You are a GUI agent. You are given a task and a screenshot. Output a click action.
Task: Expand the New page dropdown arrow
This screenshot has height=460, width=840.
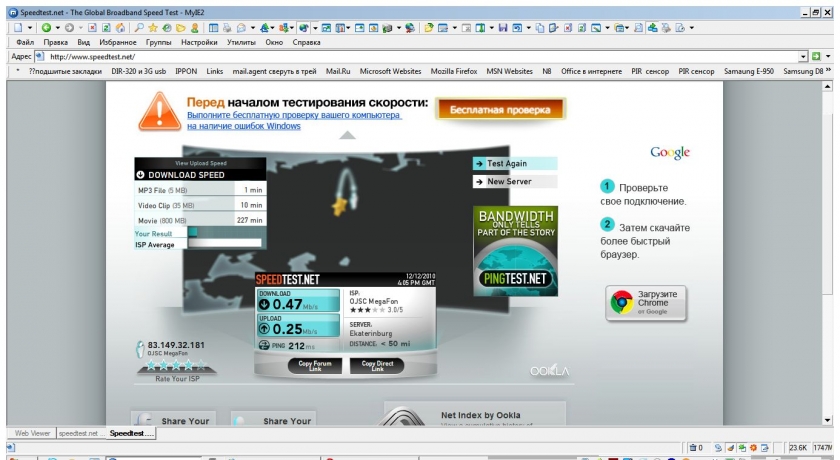pos(30,28)
